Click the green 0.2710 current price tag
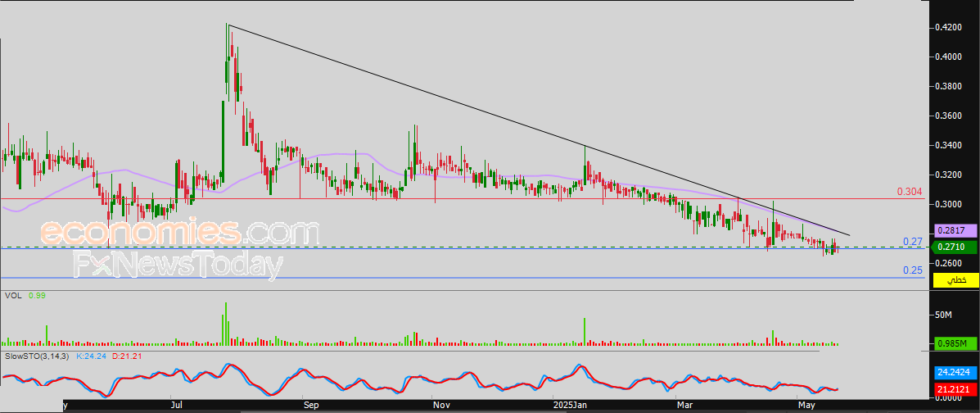The image size is (980, 413). [x=955, y=247]
